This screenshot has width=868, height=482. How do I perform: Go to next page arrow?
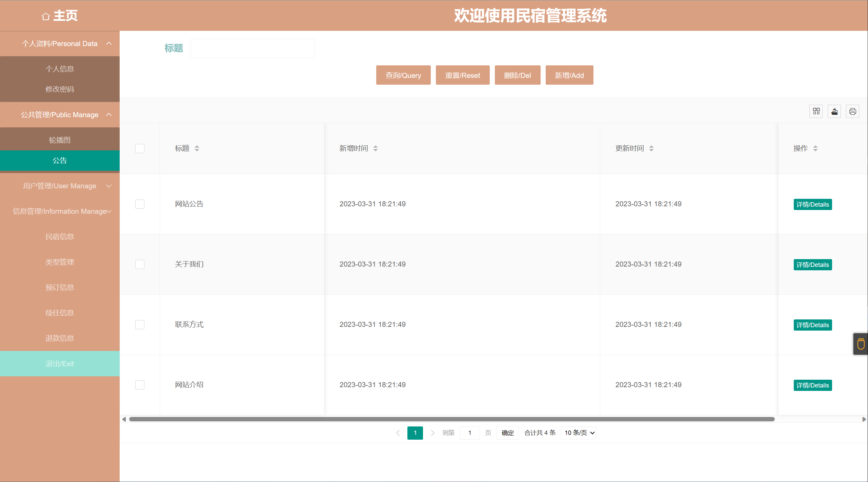[432, 433]
